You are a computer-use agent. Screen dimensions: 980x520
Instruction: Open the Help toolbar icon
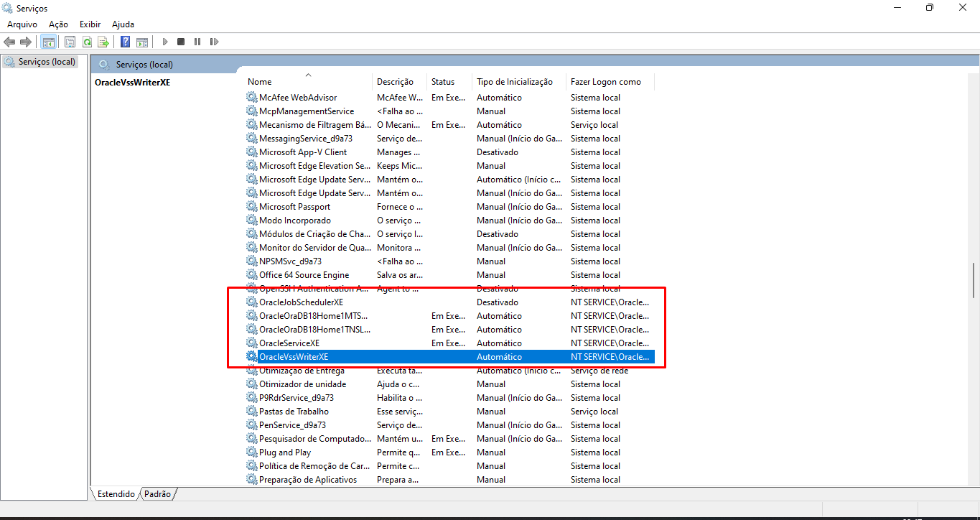click(x=126, y=42)
